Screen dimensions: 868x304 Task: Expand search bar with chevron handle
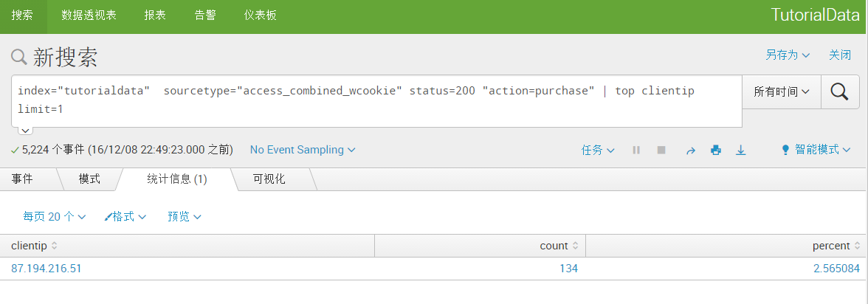[x=26, y=131]
